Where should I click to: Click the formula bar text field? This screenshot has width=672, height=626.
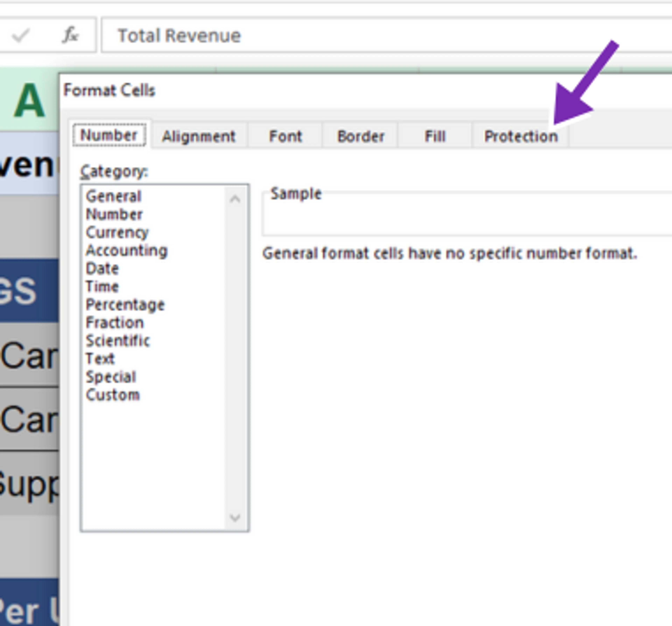[372, 35]
